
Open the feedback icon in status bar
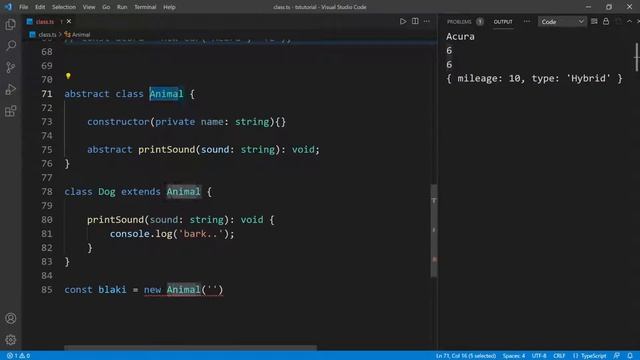point(617,356)
